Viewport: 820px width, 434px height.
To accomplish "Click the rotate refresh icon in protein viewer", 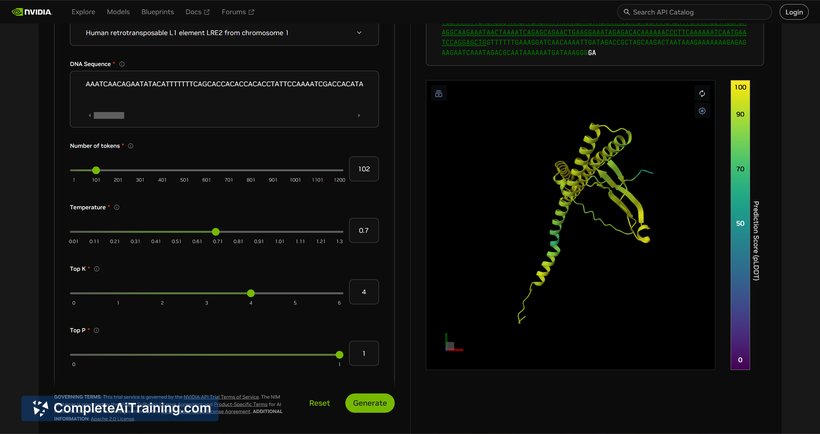I will coord(702,94).
